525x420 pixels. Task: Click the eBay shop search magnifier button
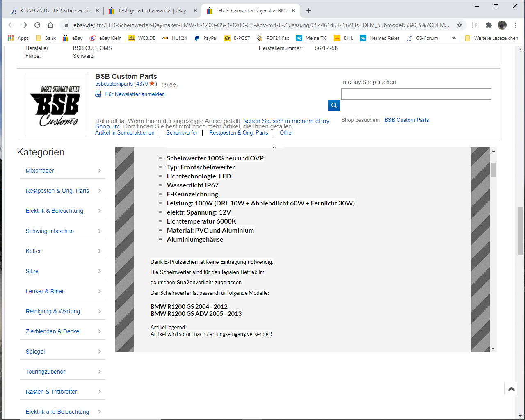click(334, 105)
